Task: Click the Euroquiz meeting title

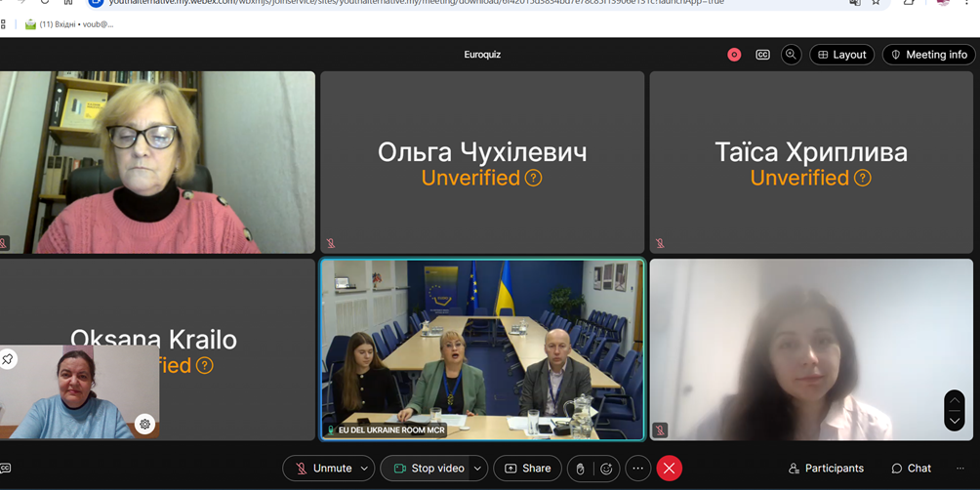Action: [x=482, y=55]
